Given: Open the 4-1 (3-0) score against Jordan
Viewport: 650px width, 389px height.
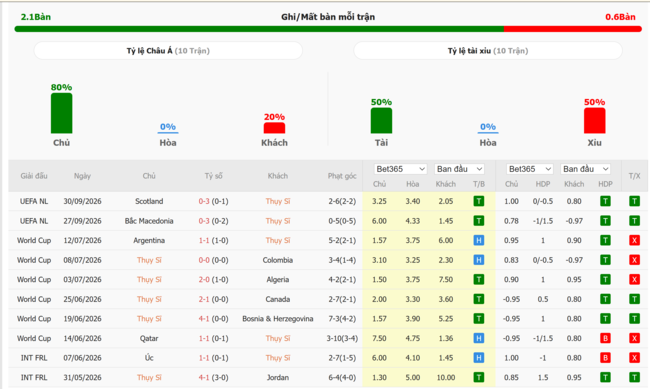Looking at the screenshot, I should 213,377.
